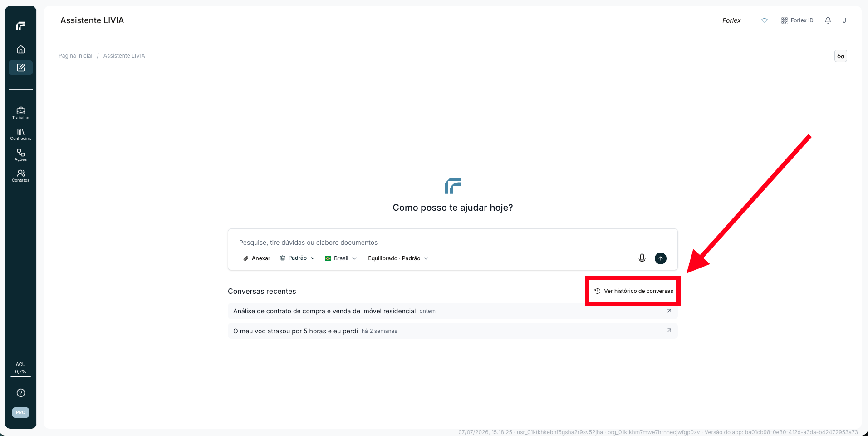Send the message with the arrow button
Viewport: 868px width, 436px height.
pyautogui.click(x=661, y=258)
